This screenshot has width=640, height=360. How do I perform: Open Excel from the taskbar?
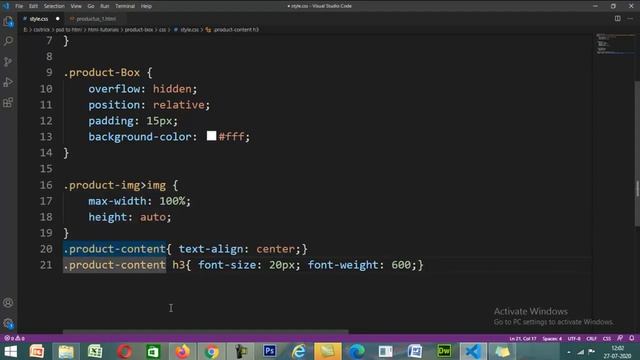(x=95, y=351)
